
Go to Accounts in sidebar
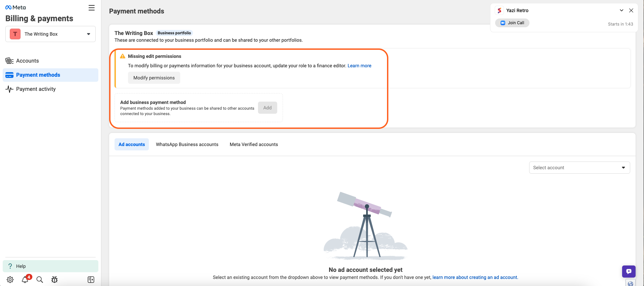27,61
